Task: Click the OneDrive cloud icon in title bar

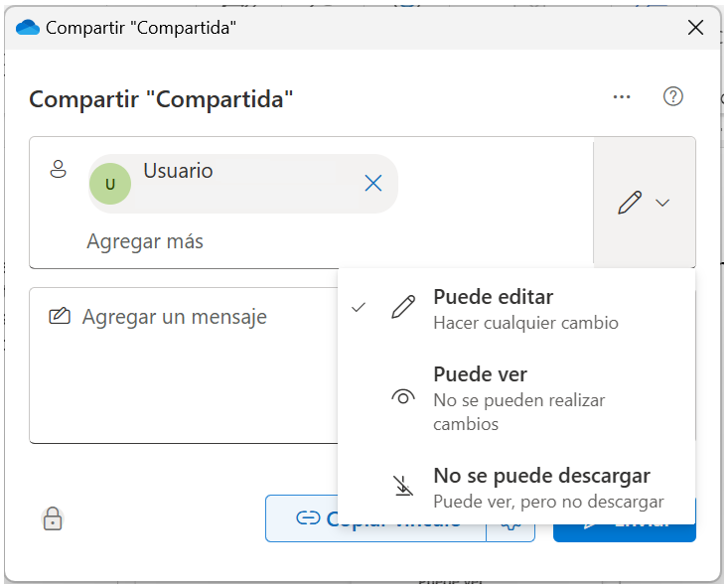Action: click(x=28, y=28)
